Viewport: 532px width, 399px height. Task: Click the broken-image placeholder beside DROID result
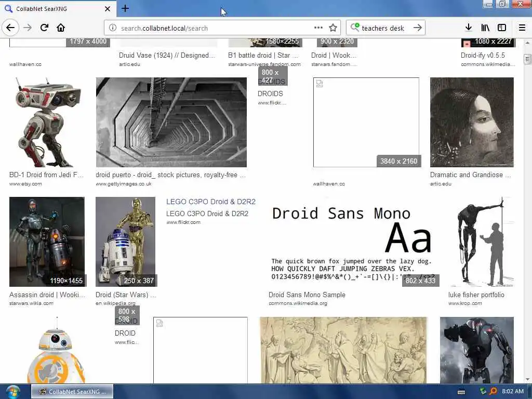pos(200,350)
